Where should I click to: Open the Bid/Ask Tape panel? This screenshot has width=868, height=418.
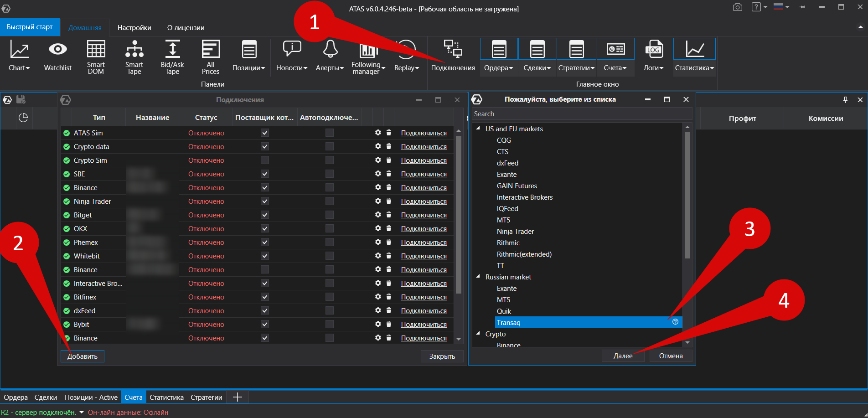tap(172, 57)
